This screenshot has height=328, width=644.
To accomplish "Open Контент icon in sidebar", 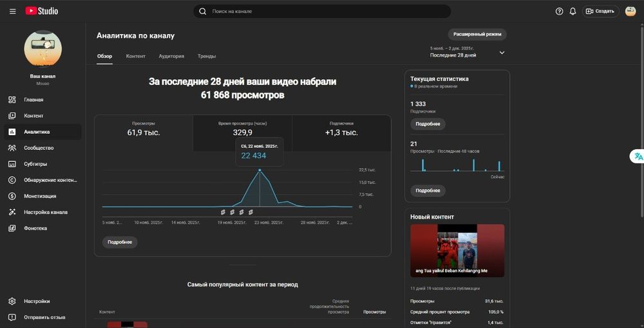I will tap(12, 116).
